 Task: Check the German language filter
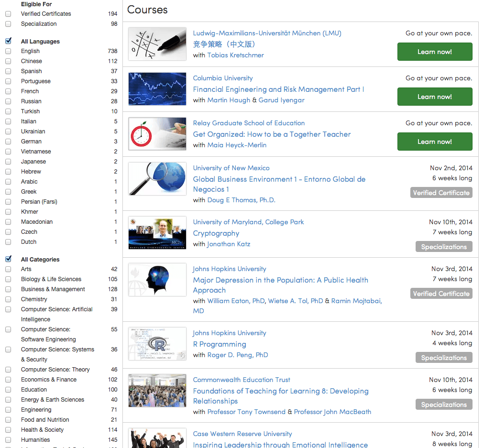pyautogui.click(x=8, y=142)
